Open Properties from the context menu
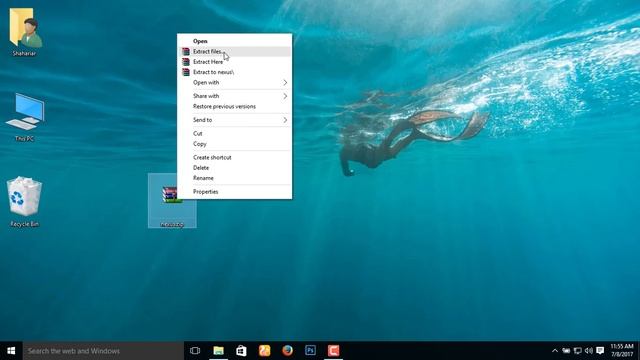The height and width of the screenshot is (360, 640). point(235,192)
